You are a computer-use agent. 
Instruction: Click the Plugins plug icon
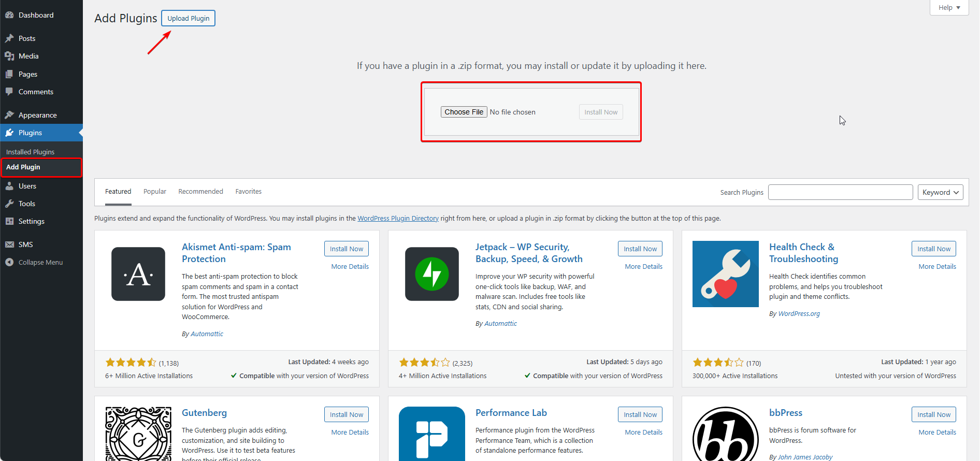tap(9, 133)
